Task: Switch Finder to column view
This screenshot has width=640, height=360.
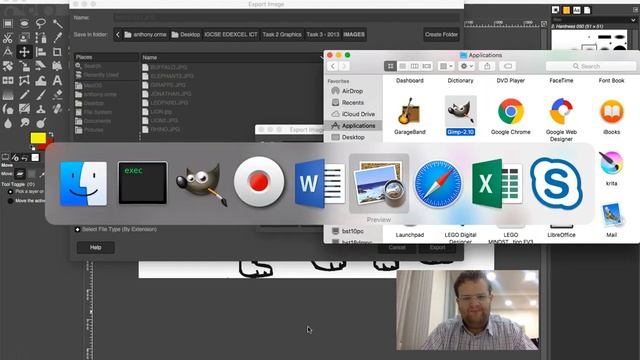Action: (414, 66)
